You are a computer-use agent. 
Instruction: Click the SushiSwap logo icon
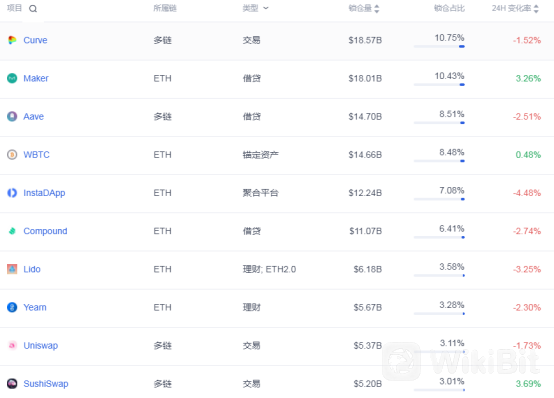click(12, 384)
